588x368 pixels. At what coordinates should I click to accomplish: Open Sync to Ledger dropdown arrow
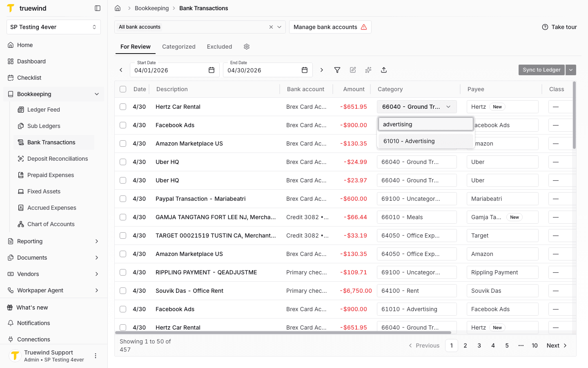[571, 70]
